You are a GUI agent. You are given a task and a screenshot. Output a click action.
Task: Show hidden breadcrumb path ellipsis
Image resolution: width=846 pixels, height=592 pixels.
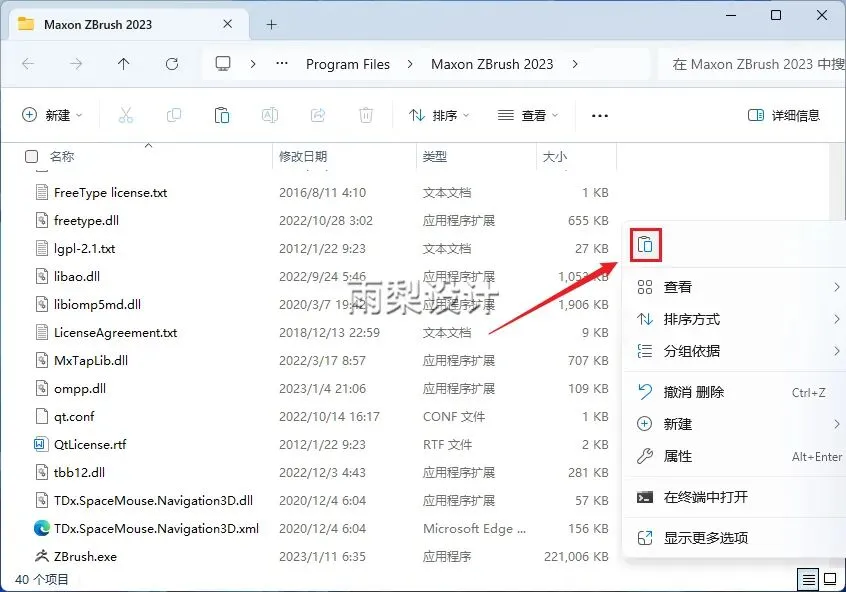(282, 64)
